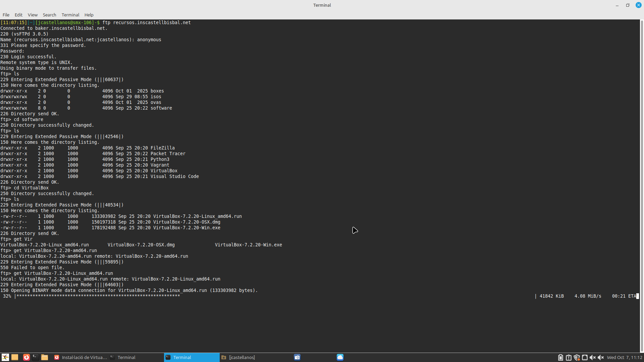Open the File menu
644x362 pixels.
point(6,15)
